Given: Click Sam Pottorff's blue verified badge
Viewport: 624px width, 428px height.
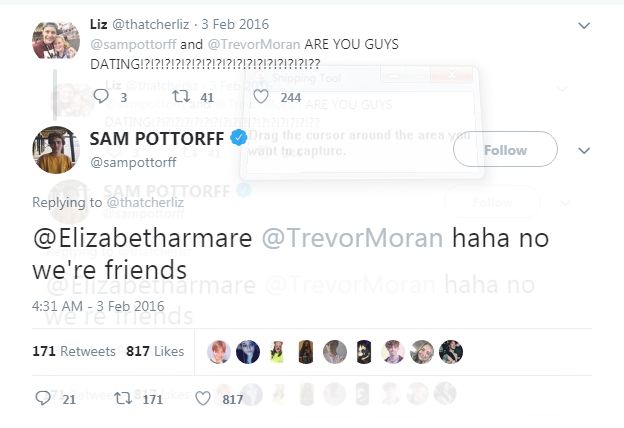Looking at the screenshot, I should 239,138.
